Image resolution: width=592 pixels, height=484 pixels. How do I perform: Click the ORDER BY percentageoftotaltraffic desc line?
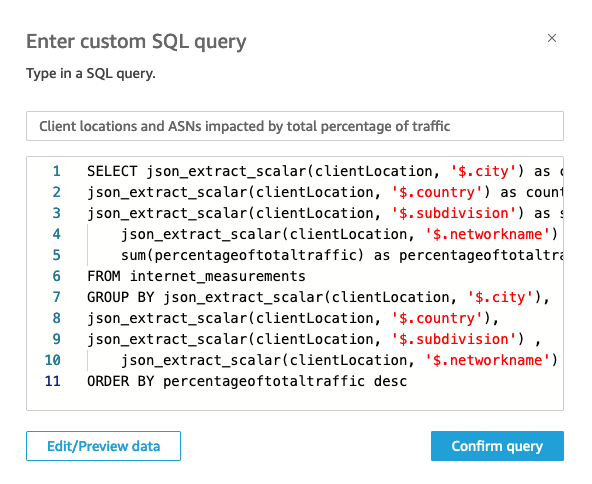pos(247,381)
